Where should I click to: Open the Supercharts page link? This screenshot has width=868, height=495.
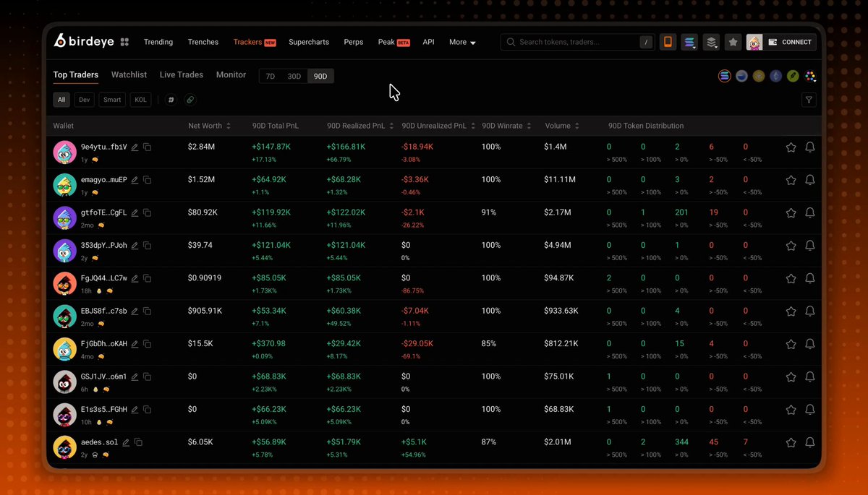point(309,42)
